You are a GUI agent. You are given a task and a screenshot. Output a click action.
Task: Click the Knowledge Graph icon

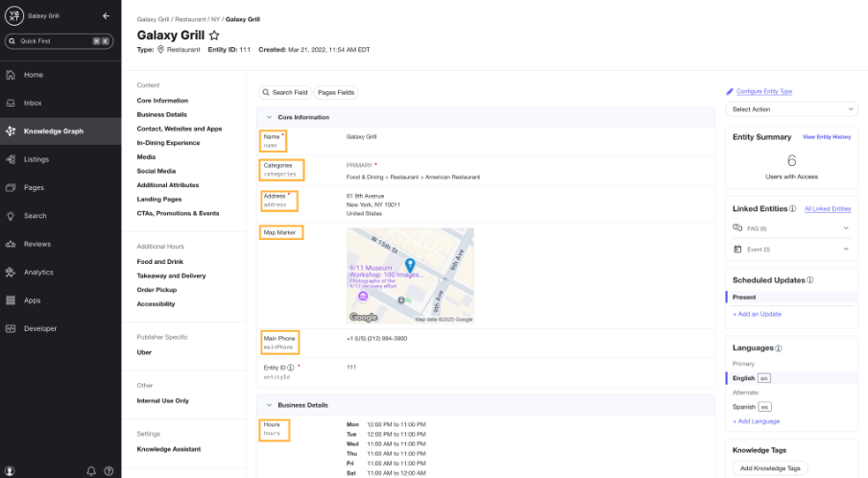click(11, 131)
